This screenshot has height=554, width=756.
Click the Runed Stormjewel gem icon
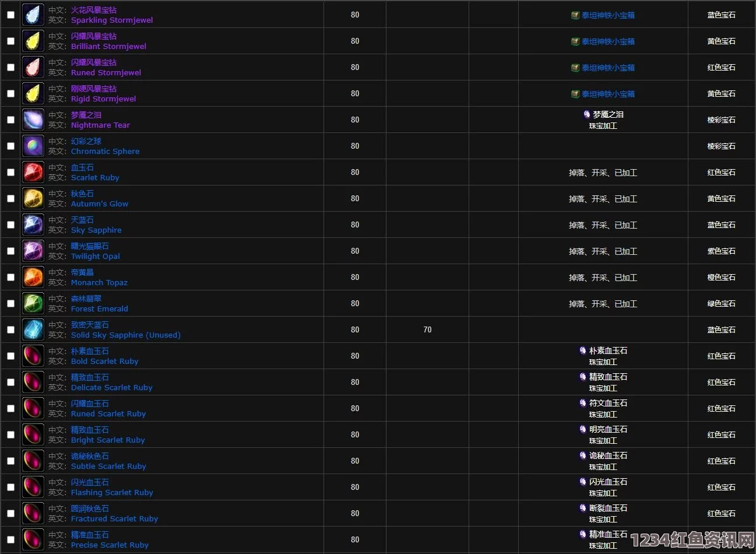click(x=33, y=67)
